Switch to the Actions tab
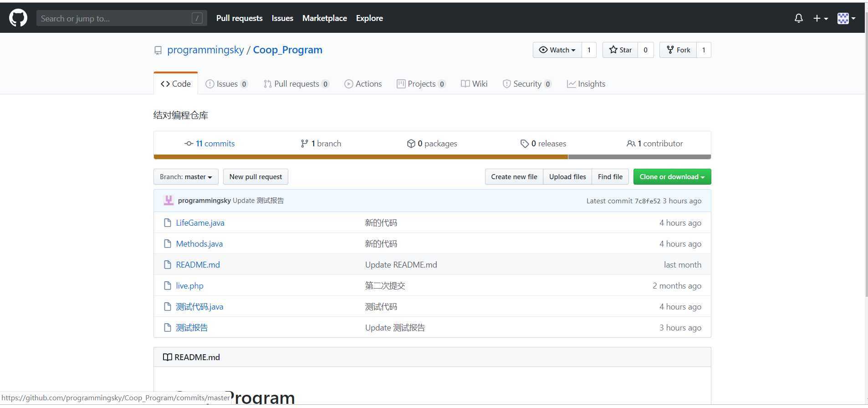The image size is (868, 408). 363,84
